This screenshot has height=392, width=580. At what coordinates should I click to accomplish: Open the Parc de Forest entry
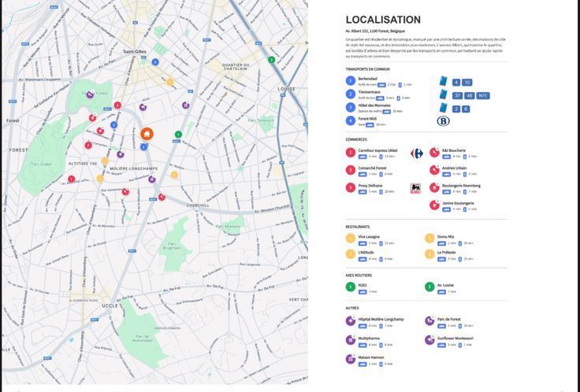449,319
